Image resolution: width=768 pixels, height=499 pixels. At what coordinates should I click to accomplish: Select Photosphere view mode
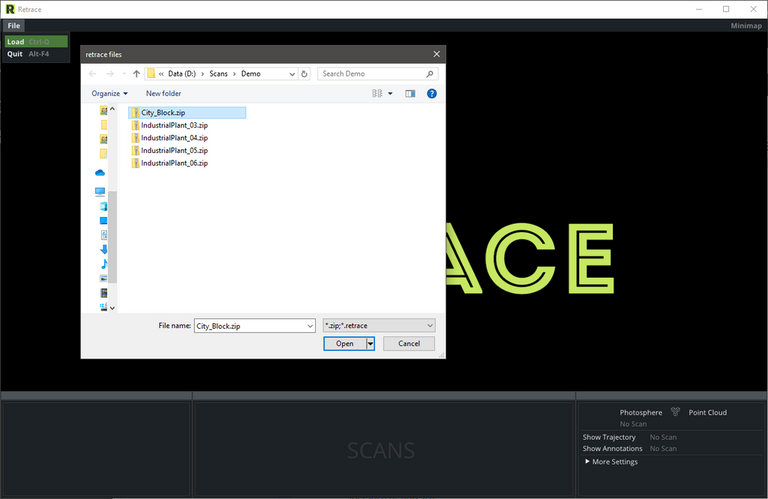(x=641, y=412)
